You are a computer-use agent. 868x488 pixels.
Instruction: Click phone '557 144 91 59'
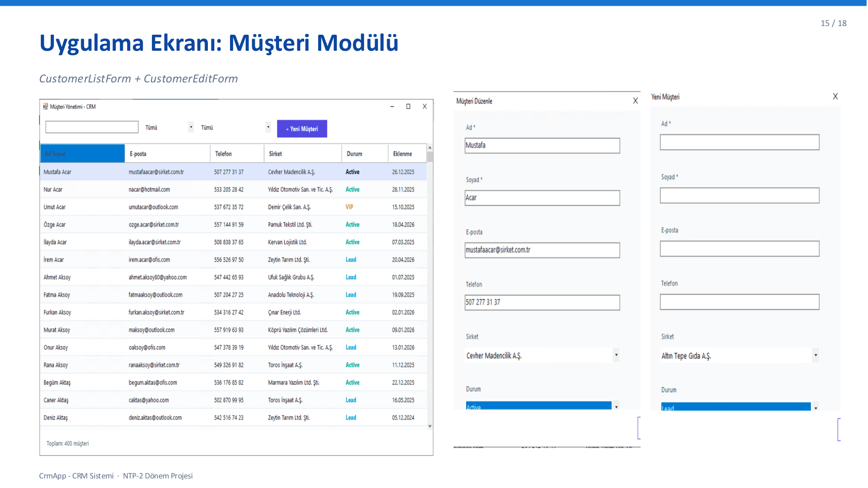tap(229, 225)
